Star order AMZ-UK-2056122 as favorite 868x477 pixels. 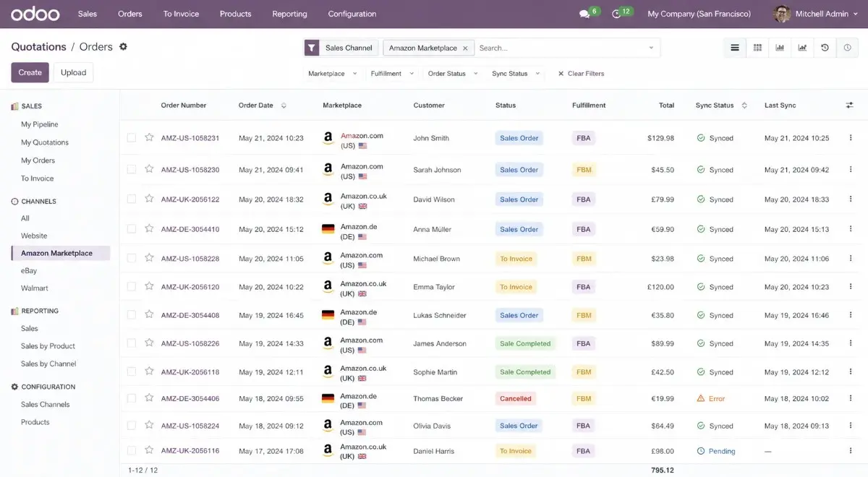tap(149, 199)
